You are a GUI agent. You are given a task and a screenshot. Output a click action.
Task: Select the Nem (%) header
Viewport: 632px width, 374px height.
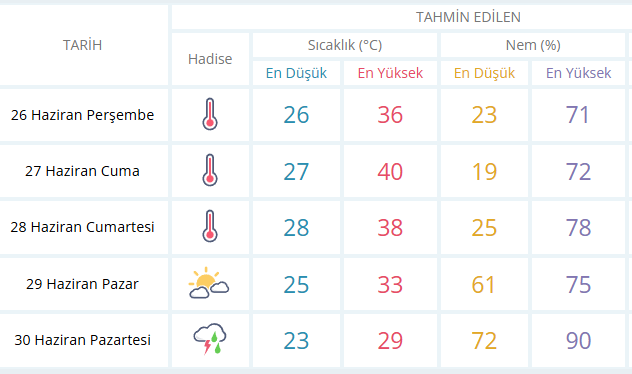click(533, 45)
